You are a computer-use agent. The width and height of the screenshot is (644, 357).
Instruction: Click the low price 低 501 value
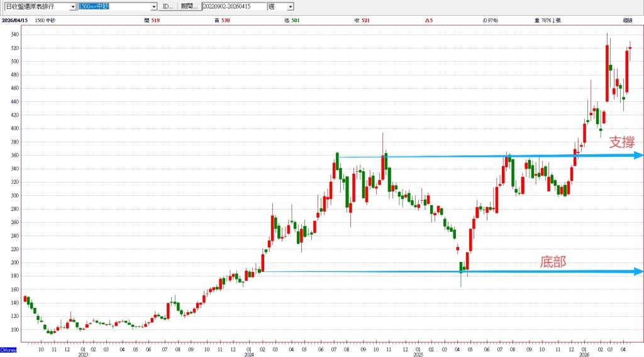(291, 21)
